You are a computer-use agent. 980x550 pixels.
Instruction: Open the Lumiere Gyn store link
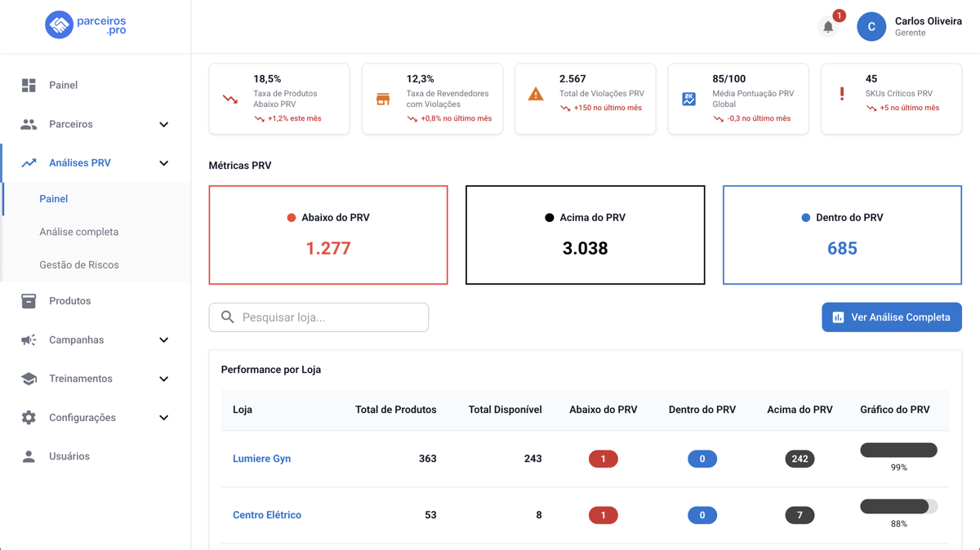(x=261, y=459)
